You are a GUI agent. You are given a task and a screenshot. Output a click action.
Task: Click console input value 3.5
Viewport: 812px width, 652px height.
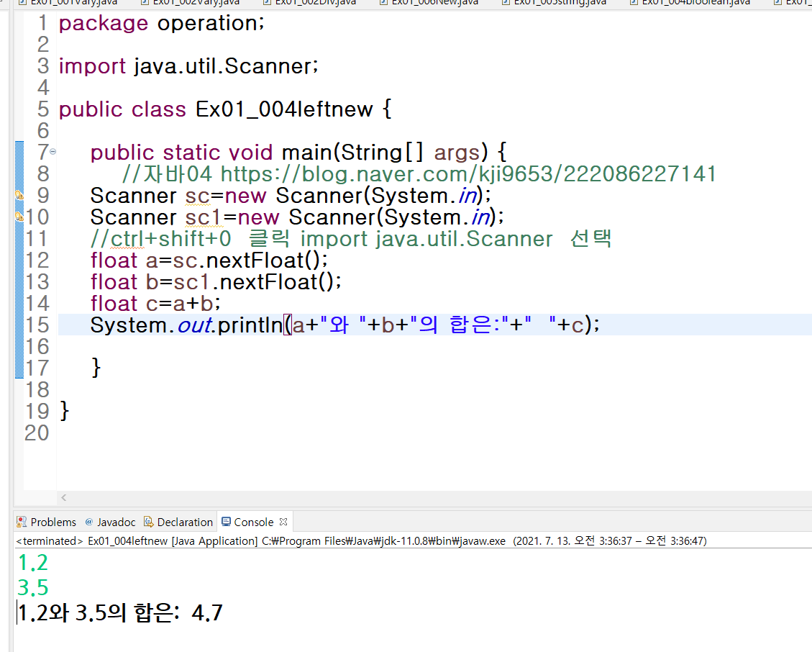tap(32, 588)
